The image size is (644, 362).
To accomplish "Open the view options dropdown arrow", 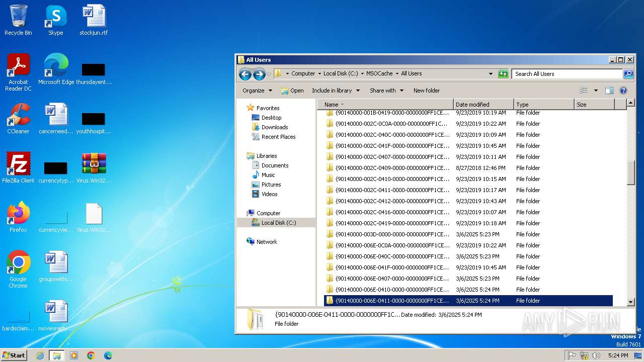I will pyautogui.click(x=596, y=90).
